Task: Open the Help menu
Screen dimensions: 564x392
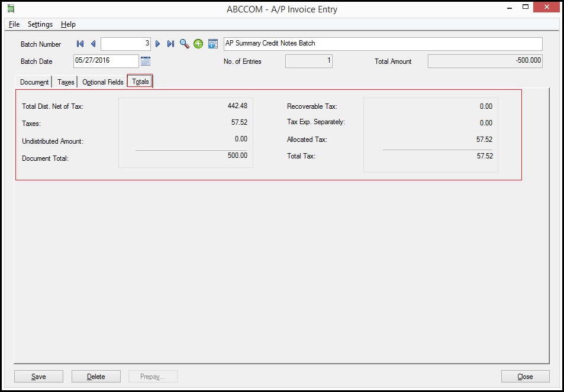Action: 68,24
